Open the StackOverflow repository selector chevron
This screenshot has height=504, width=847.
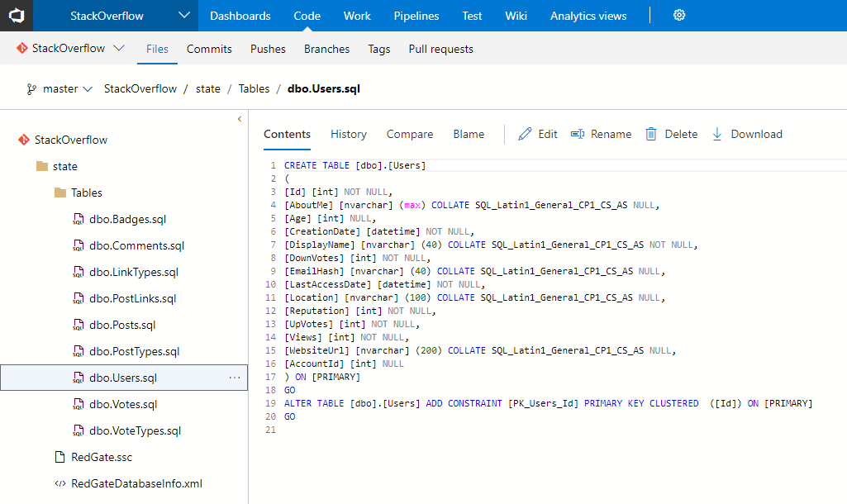point(119,48)
